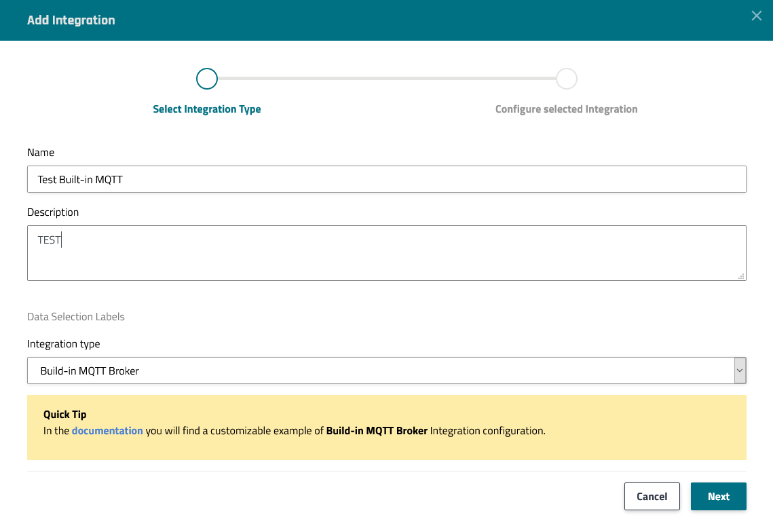Switch to the Configure selected Integration step
Screen dimensions: 773x532
pos(567,109)
